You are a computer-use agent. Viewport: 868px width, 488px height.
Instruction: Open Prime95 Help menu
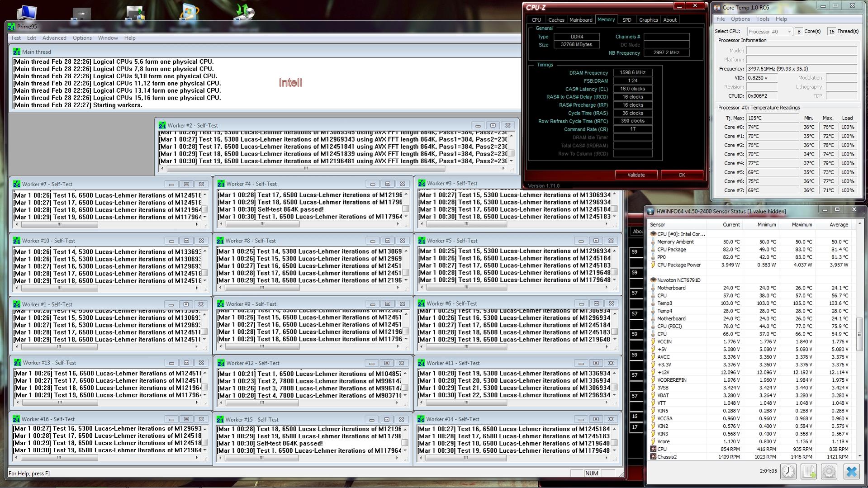(130, 38)
